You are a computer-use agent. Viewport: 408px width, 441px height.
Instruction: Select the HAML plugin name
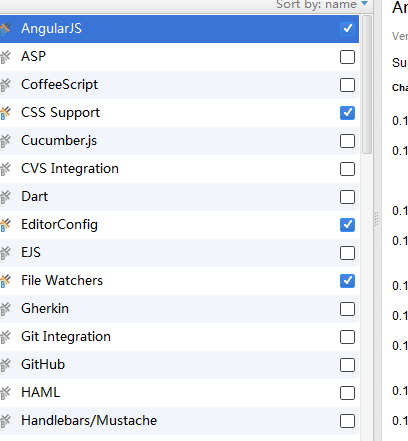point(41,392)
